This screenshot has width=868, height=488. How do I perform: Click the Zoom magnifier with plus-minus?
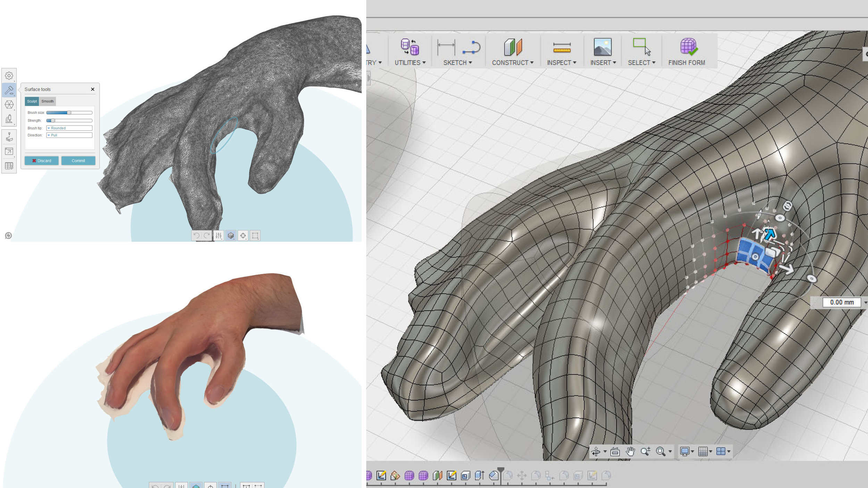click(645, 451)
